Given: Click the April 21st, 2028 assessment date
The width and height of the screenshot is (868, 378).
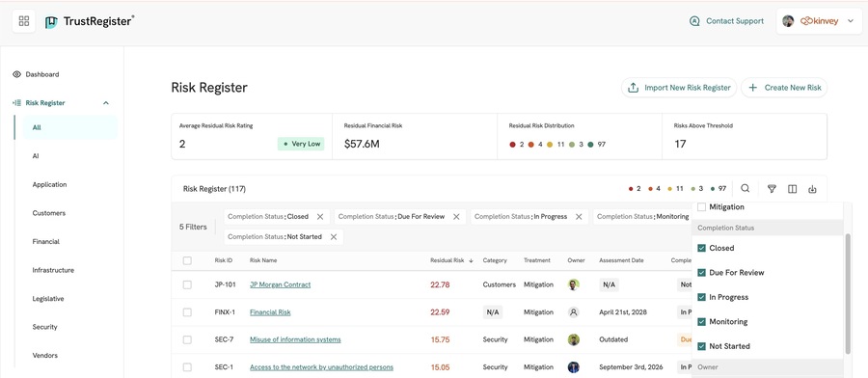Looking at the screenshot, I should point(622,312).
